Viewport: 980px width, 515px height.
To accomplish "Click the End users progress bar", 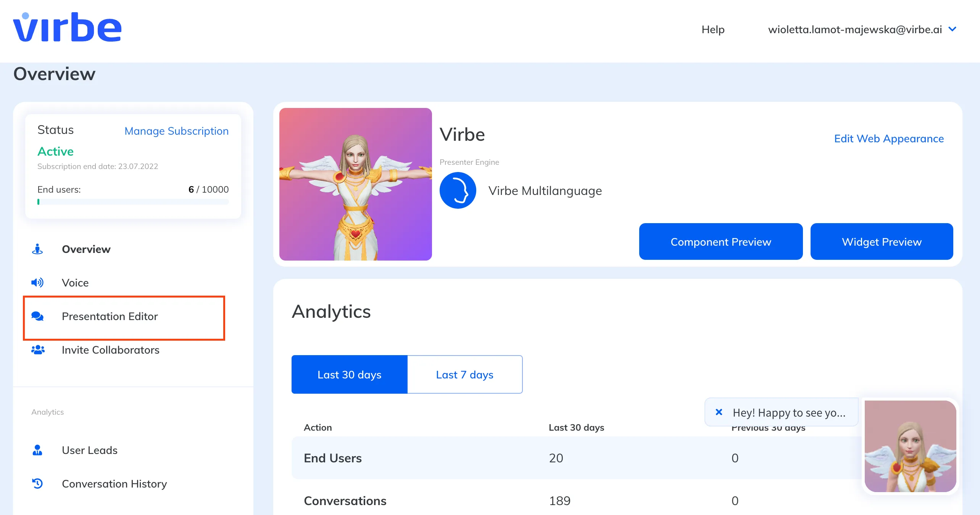I will pyautogui.click(x=133, y=202).
